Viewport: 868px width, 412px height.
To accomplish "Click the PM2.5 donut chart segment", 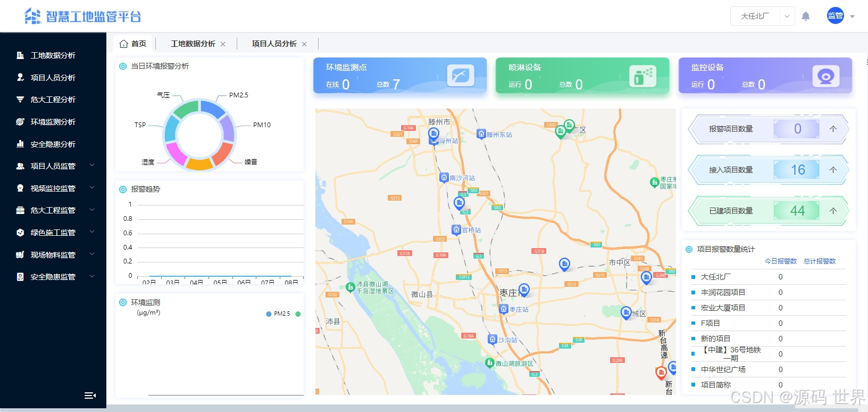I will coord(213,109).
